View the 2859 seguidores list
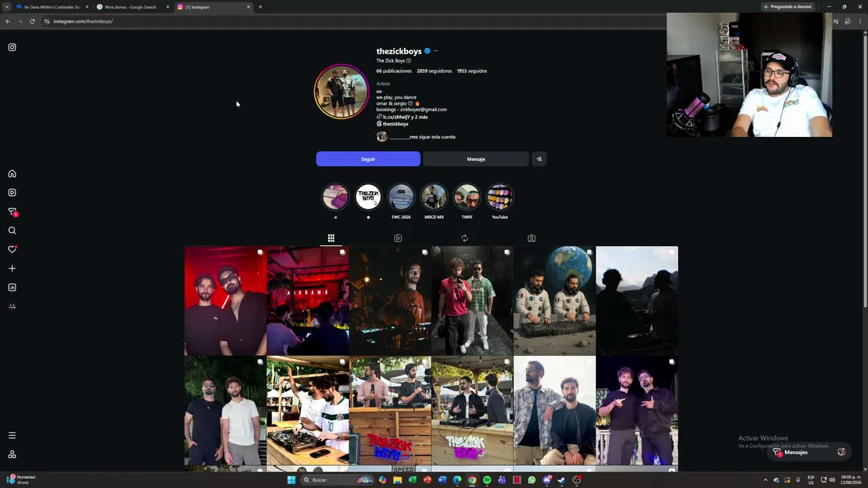This screenshot has height=488, width=868. click(x=434, y=71)
